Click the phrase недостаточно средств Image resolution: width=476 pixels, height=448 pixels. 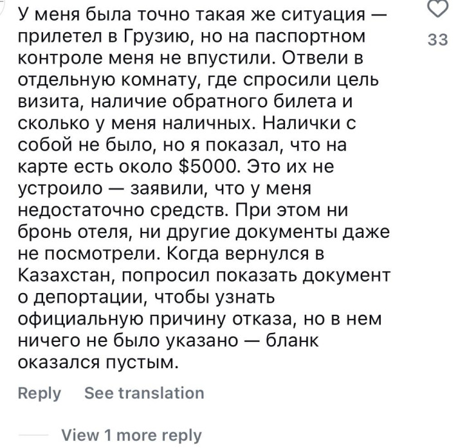coord(124,210)
